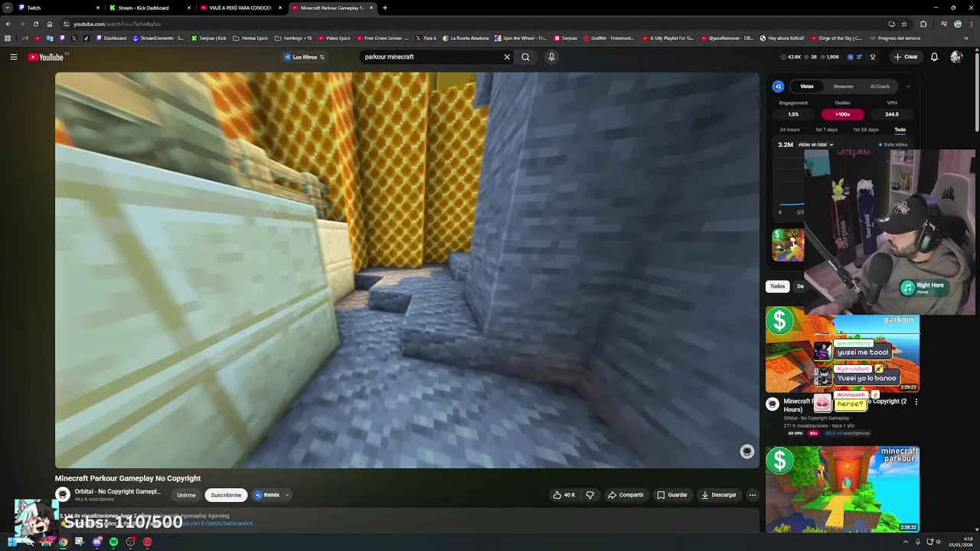Switch to the VIAJÉ A PERÚ browser tab
This screenshot has width=980, height=551.
(240, 8)
